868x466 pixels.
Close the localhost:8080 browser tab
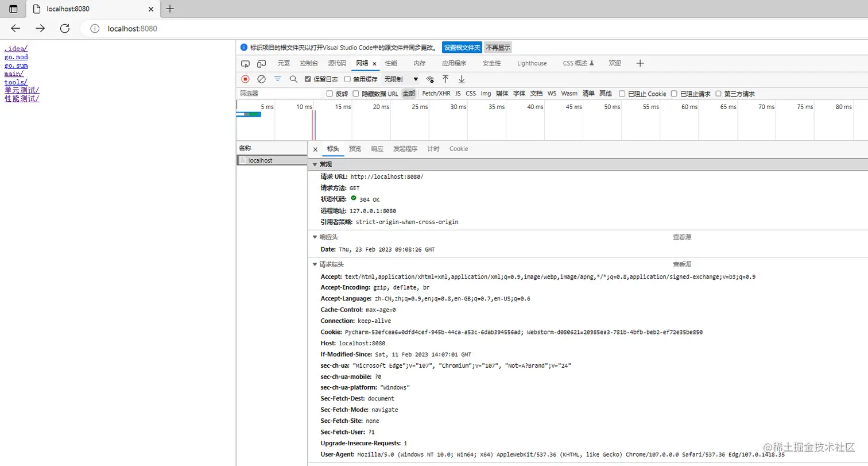point(152,9)
